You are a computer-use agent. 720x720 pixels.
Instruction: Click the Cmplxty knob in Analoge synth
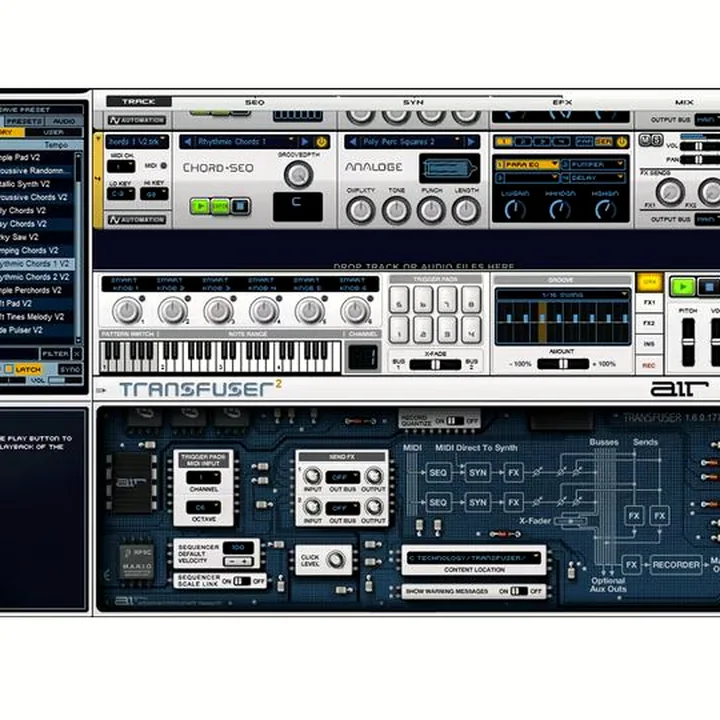tap(360, 210)
